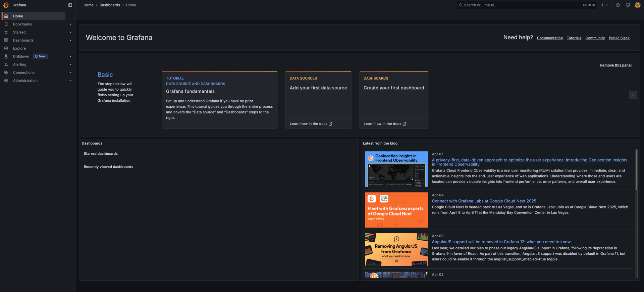The width and height of the screenshot is (644, 292).
Task: Open the Documentation help link
Action: [x=550, y=38]
